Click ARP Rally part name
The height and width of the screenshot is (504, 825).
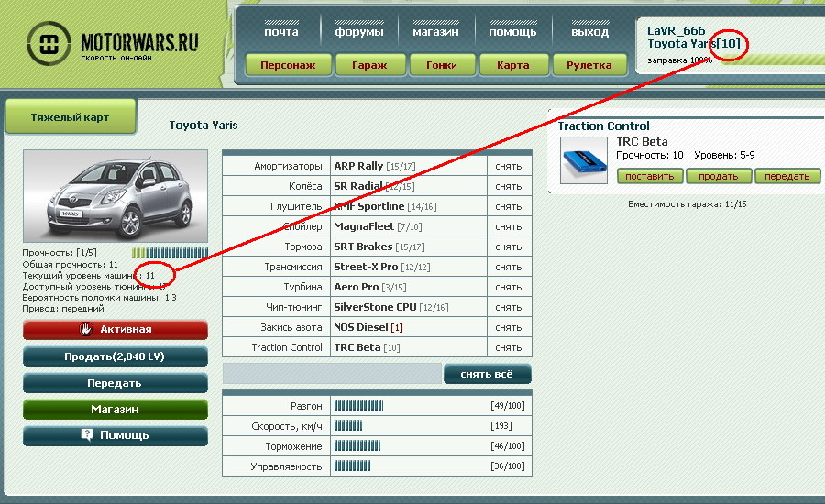[x=358, y=166]
